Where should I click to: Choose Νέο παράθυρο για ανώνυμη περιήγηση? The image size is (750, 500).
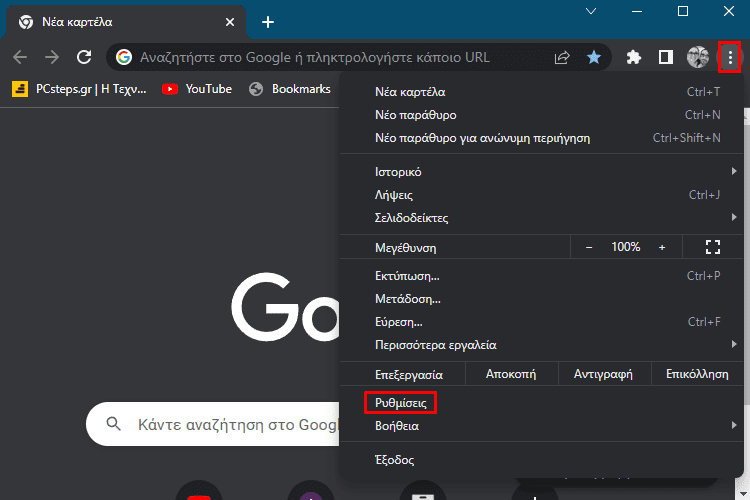(482, 138)
